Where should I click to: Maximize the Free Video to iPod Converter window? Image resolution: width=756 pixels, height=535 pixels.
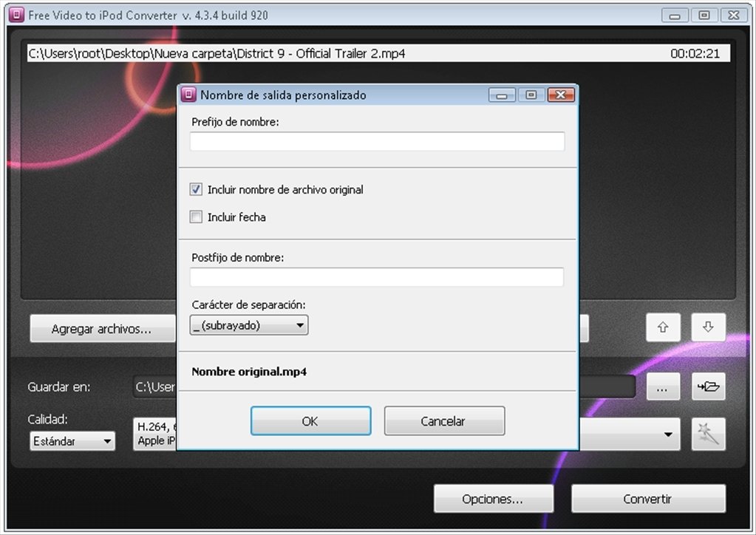pos(704,16)
